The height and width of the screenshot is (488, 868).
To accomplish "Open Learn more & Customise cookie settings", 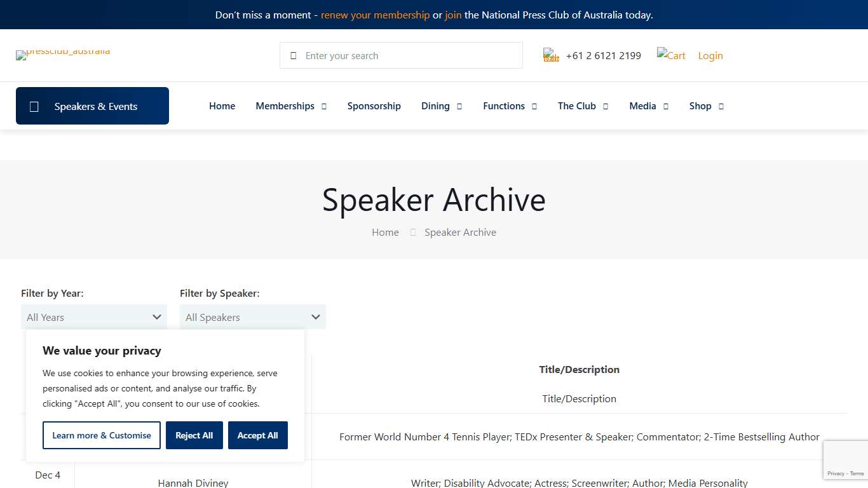I will 101,435.
